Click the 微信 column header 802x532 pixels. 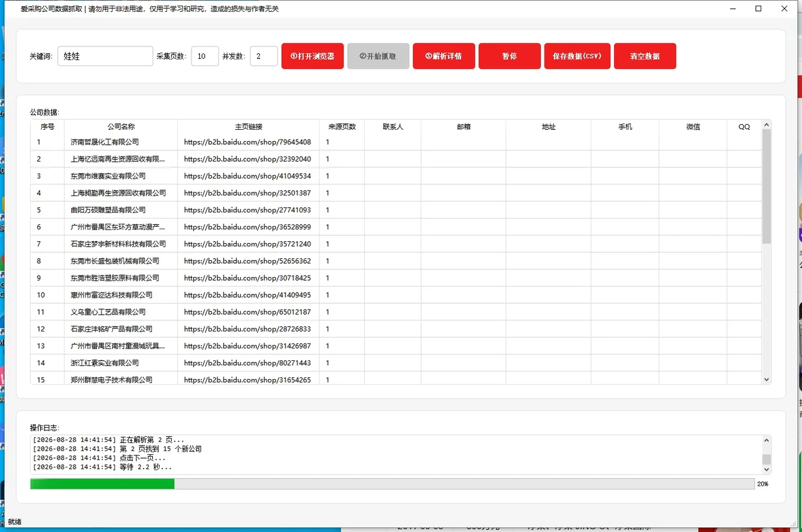click(693, 127)
